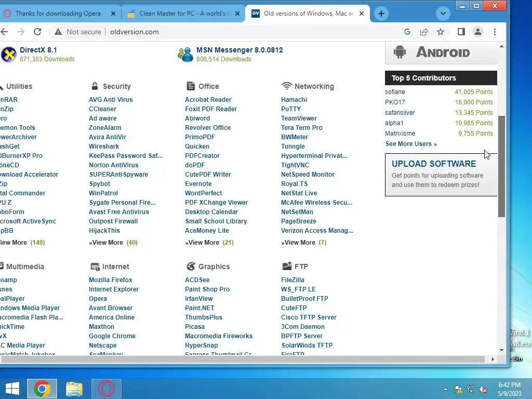Image resolution: width=532 pixels, height=399 pixels.
Task: Click the Not secure warning icon
Action: click(58, 32)
